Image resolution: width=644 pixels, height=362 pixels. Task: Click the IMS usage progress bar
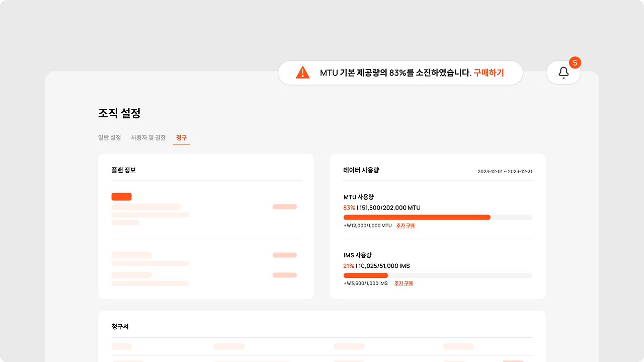click(x=438, y=275)
